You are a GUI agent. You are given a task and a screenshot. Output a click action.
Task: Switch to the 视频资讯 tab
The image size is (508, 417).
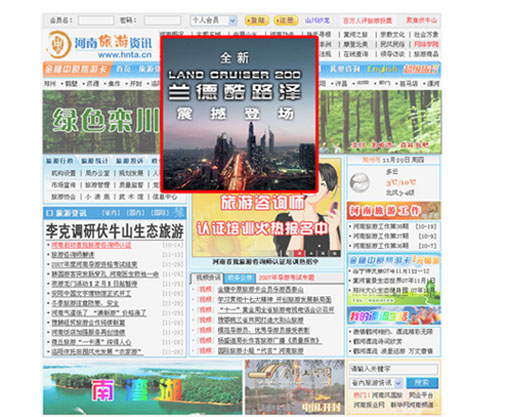click(208, 278)
